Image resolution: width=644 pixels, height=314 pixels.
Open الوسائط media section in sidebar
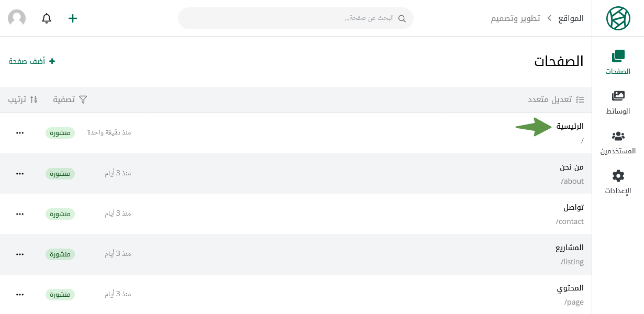coord(618,103)
